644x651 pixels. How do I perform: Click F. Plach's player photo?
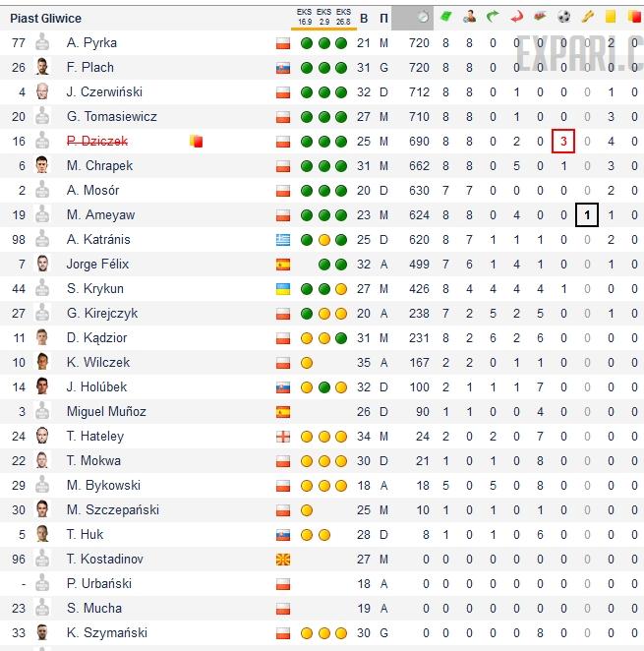[x=42, y=67]
